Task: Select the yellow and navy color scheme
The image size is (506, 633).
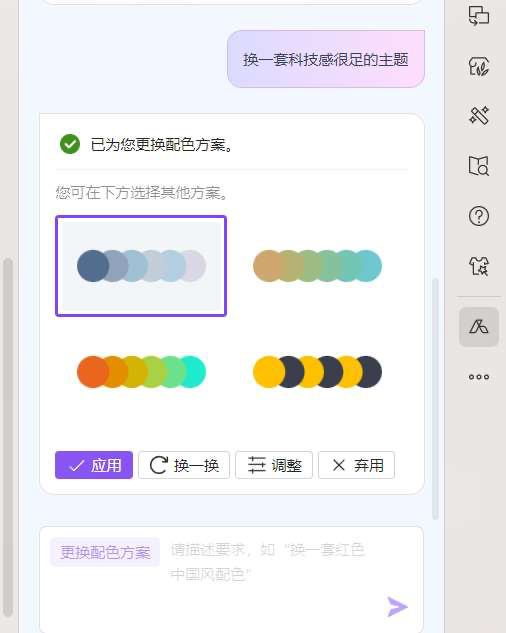Action: (x=317, y=372)
